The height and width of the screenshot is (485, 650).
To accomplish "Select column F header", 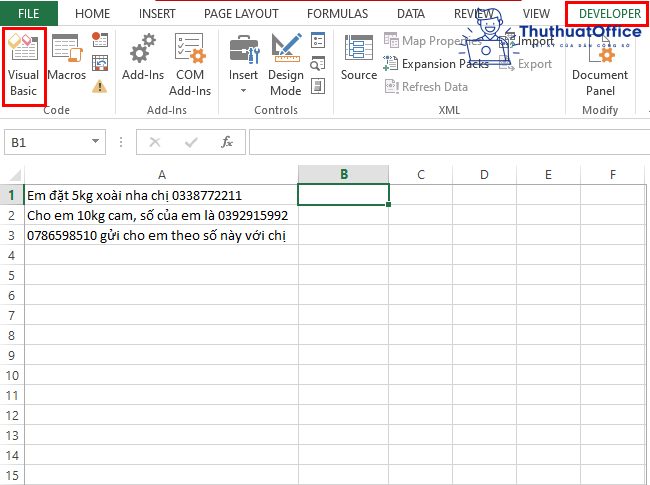I will point(613,175).
